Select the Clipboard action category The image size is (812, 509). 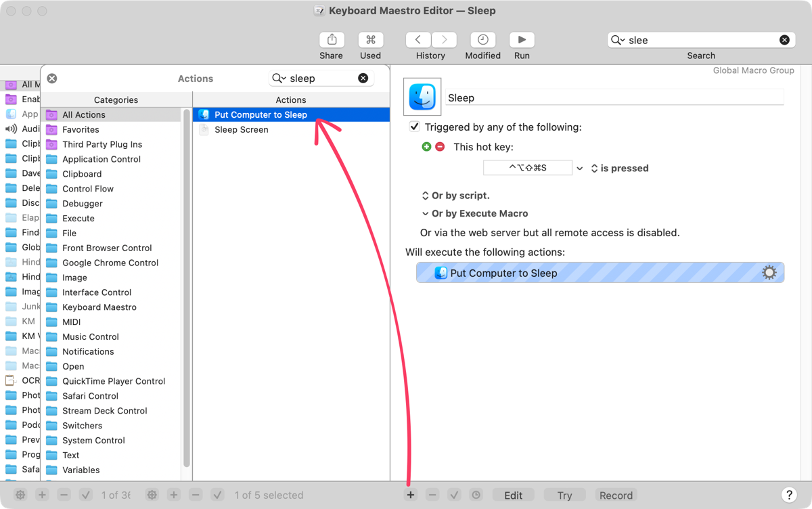82,174
